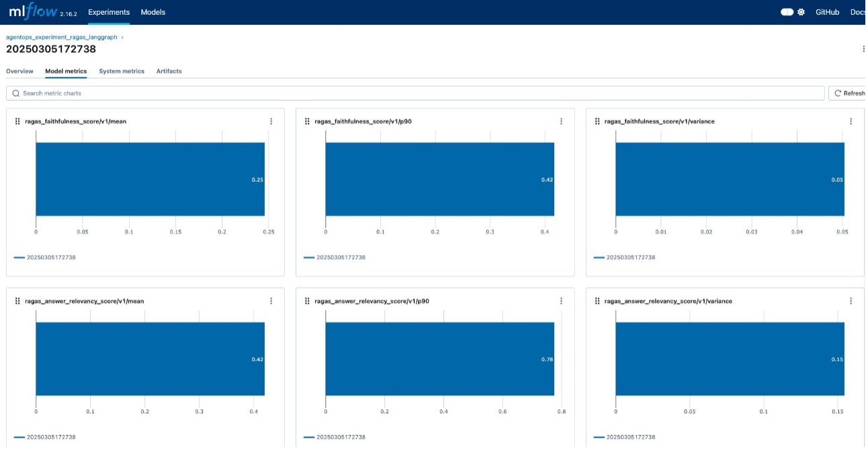The width and height of the screenshot is (868, 449).
Task: Open three-dot menu on ragas_answer_relevancy_score/v1/mean chart
Action: [271, 301]
